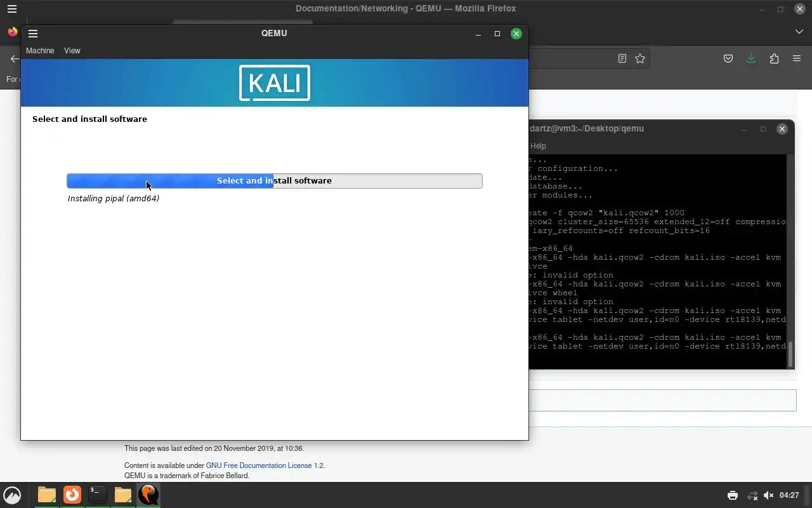Open the Machine menu in QEMU
Image resolution: width=812 pixels, height=508 pixels.
pyautogui.click(x=40, y=51)
